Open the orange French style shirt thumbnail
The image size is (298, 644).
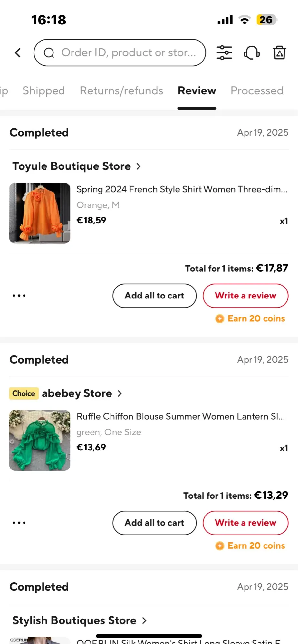pos(40,213)
